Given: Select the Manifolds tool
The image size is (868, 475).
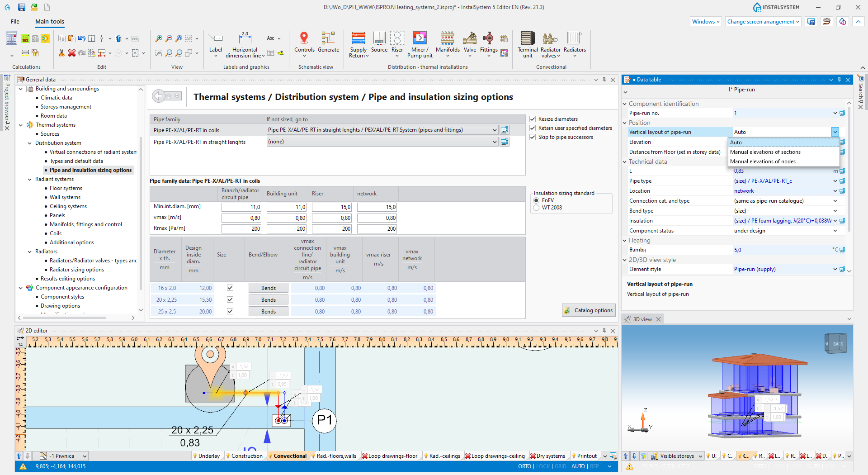Looking at the screenshot, I should point(448,44).
